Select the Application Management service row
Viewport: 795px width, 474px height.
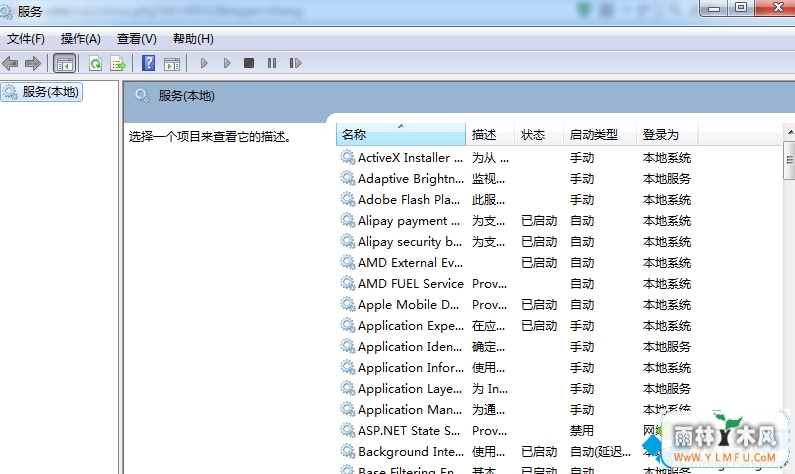[517, 410]
